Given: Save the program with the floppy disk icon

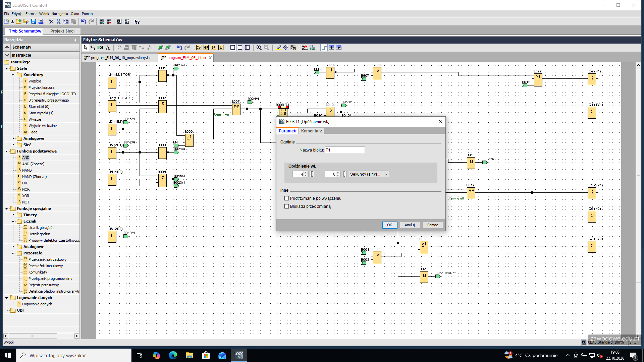Looking at the screenshot, I should pyautogui.click(x=34, y=21).
